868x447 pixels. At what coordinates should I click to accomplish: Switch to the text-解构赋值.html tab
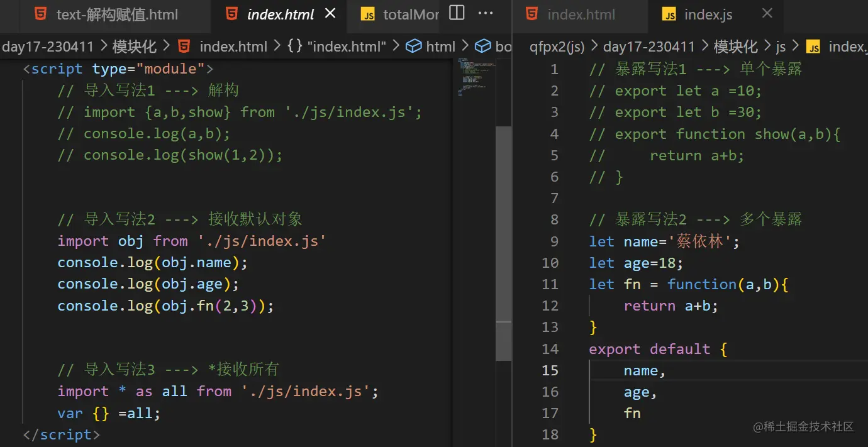(116, 13)
